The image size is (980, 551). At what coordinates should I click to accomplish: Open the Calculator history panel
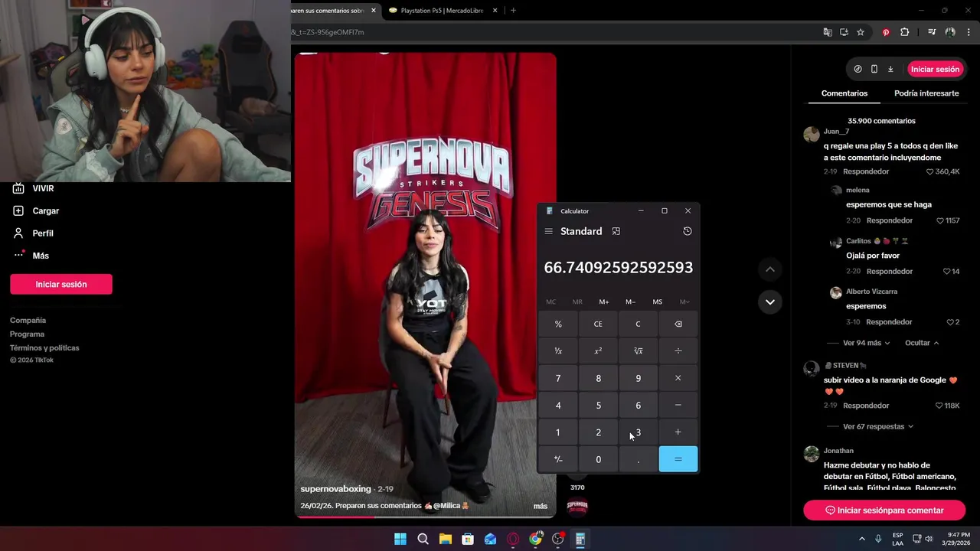pos(688,231)
